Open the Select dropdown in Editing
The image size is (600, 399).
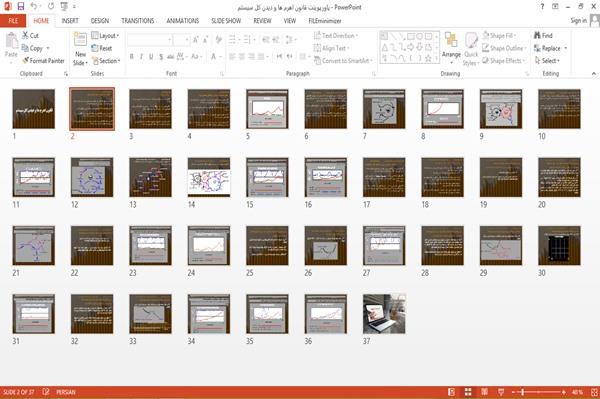(x=547, y=61)
